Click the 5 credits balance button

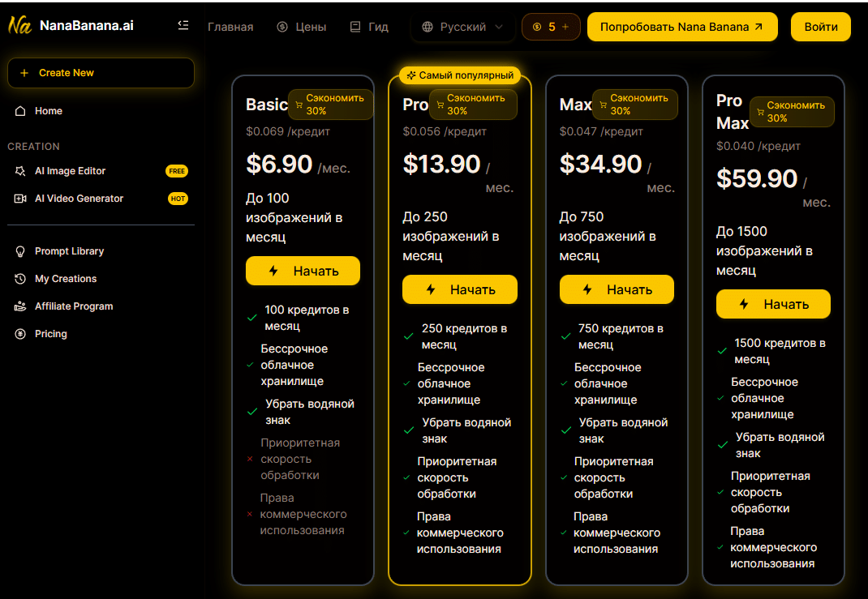[551, 27]
